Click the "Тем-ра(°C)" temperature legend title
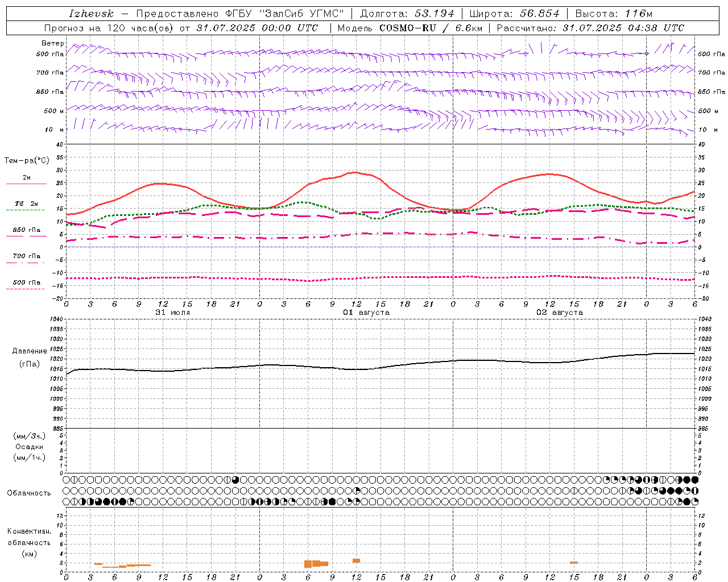Viewport: 728px width, 582px height. pos(27,161)
